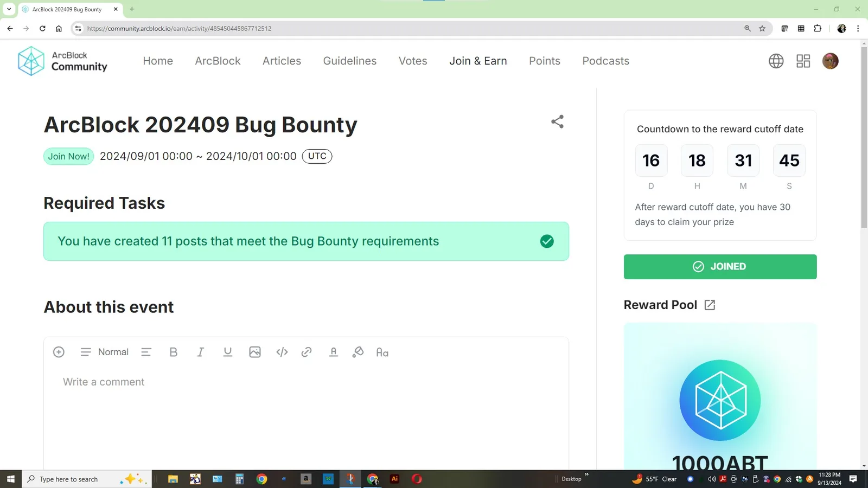Click the 55°F Clear weather widget
The height and width of the screenshot is (488, 868).
click(655, 479)
